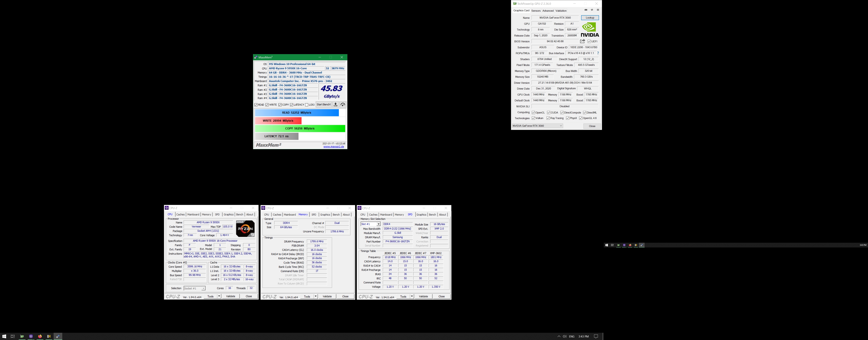Click CPU-Z taskbar icon on main taskbar
This screenshot has height=340, width=868.
(x=31, y=336)
